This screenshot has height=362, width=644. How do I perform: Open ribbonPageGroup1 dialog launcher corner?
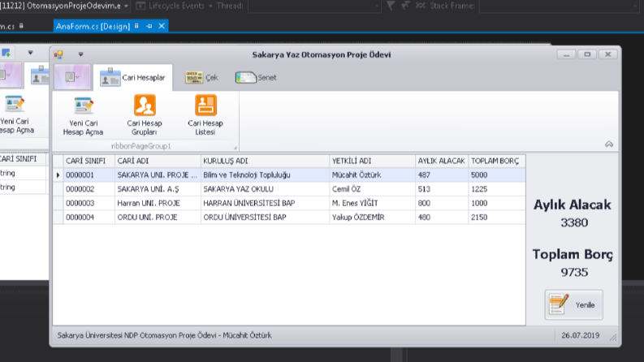point(236,148)
